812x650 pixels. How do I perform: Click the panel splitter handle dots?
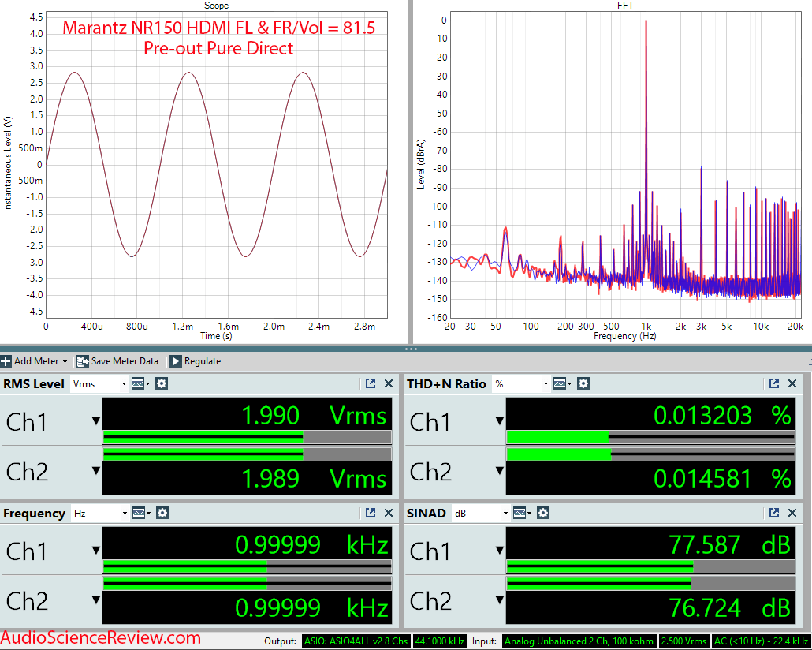pos(411,349)
